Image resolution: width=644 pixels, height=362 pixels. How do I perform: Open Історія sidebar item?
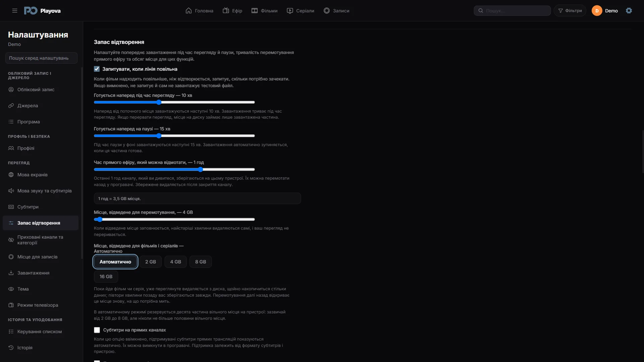point(41,348)
